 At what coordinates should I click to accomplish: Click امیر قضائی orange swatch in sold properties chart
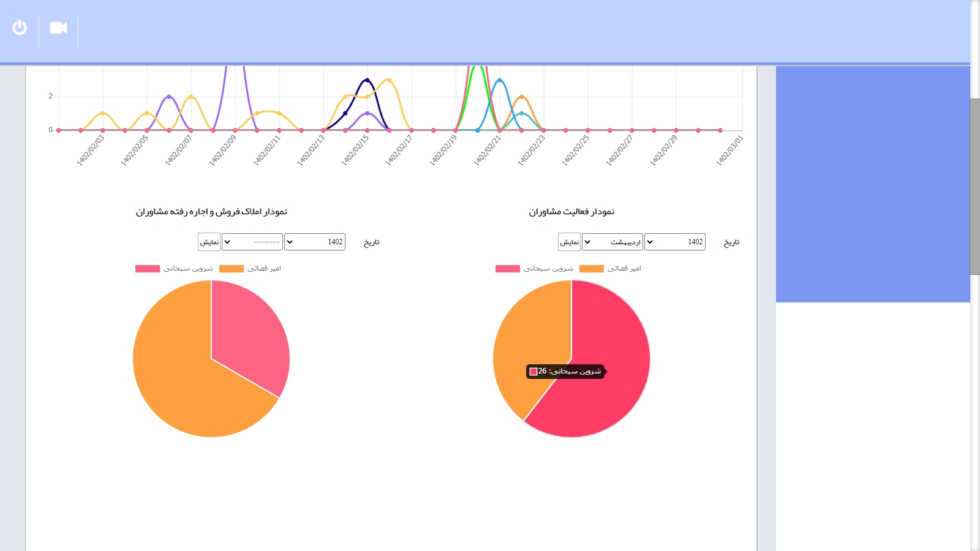232,269
